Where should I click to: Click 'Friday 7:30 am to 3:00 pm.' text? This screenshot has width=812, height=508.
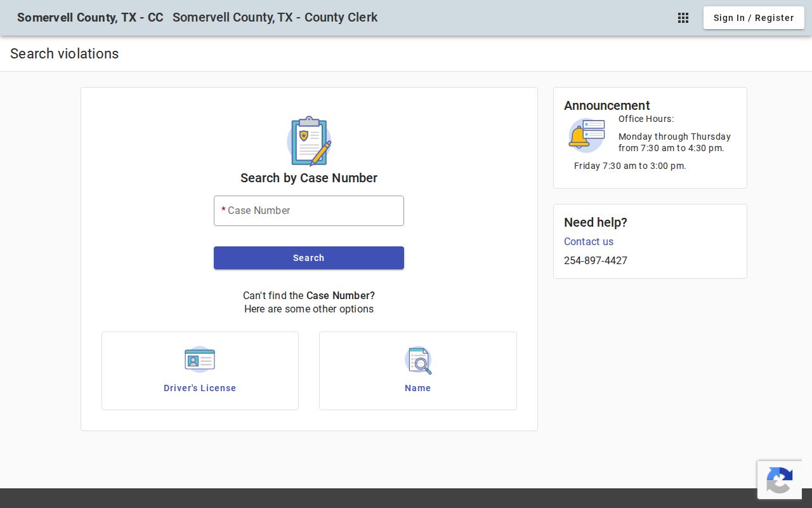[x=630, y=166]
